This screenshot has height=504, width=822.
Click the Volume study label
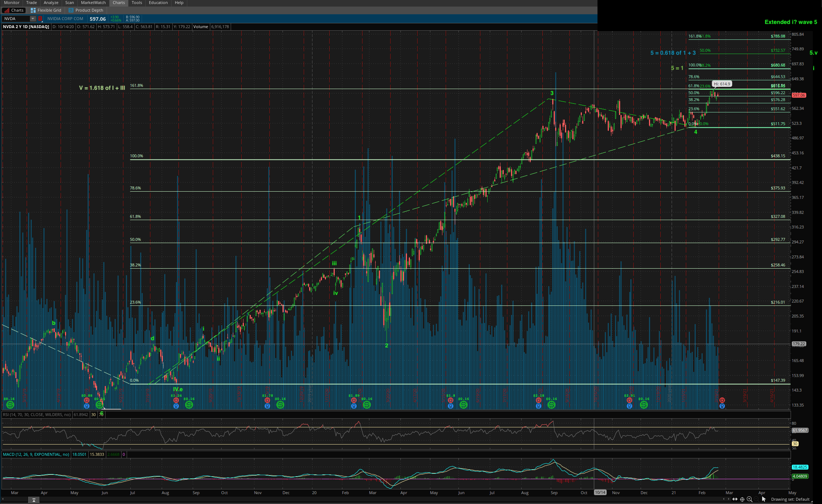click(200, 27)
